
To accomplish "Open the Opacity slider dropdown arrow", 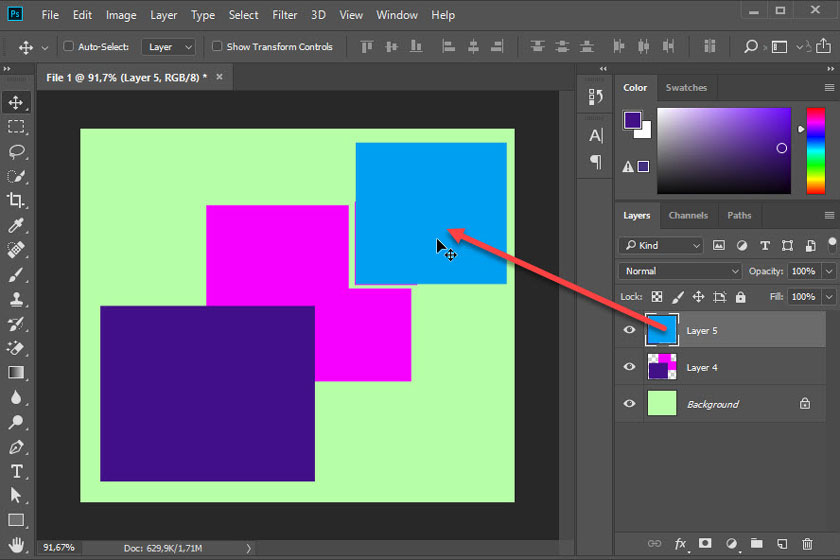I will point(829,271).
